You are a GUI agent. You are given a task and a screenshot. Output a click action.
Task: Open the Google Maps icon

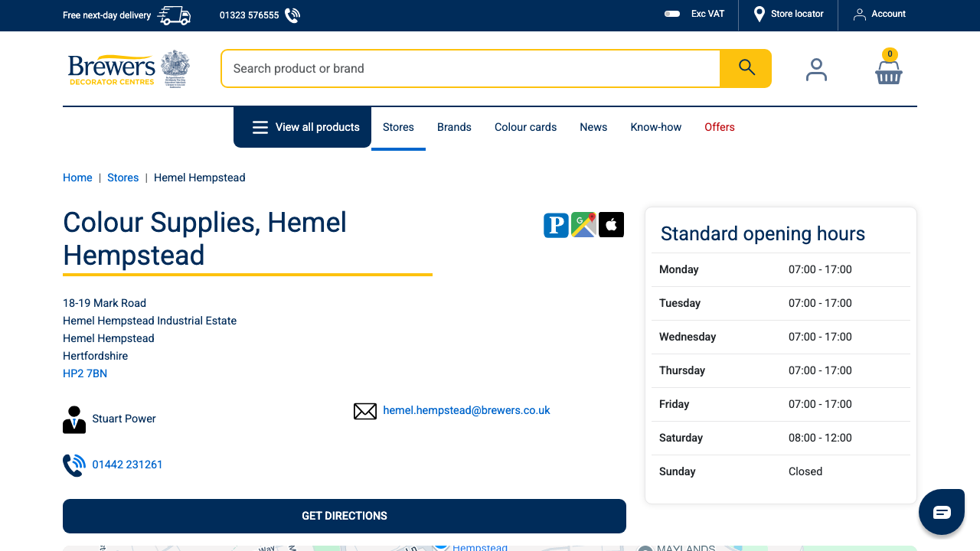point(584,225)
